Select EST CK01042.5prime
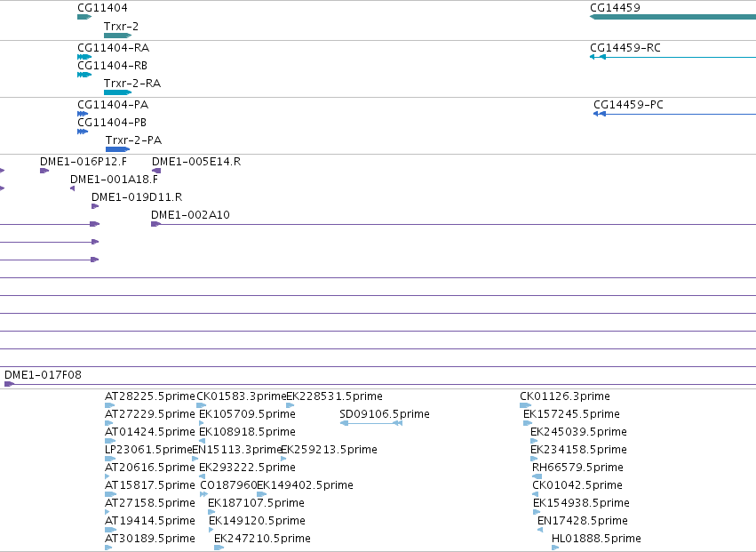756x552 pixels. click(577, 486)
